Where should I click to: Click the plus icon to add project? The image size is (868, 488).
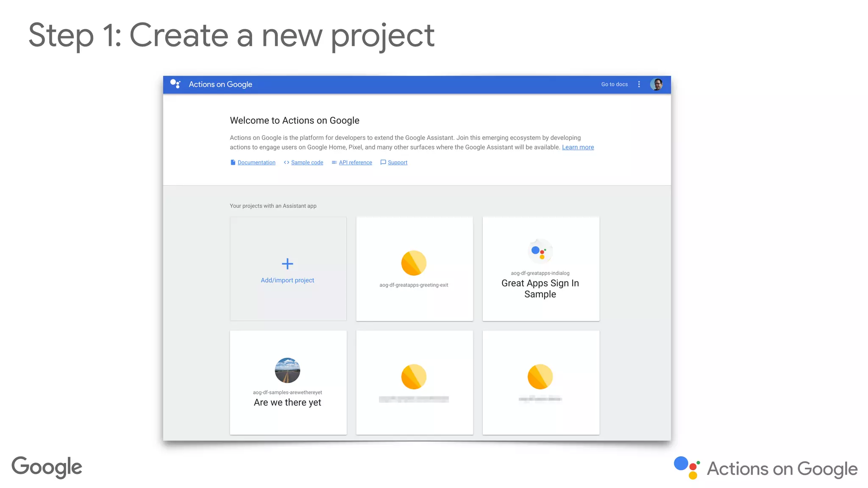[x=287, y=264]
